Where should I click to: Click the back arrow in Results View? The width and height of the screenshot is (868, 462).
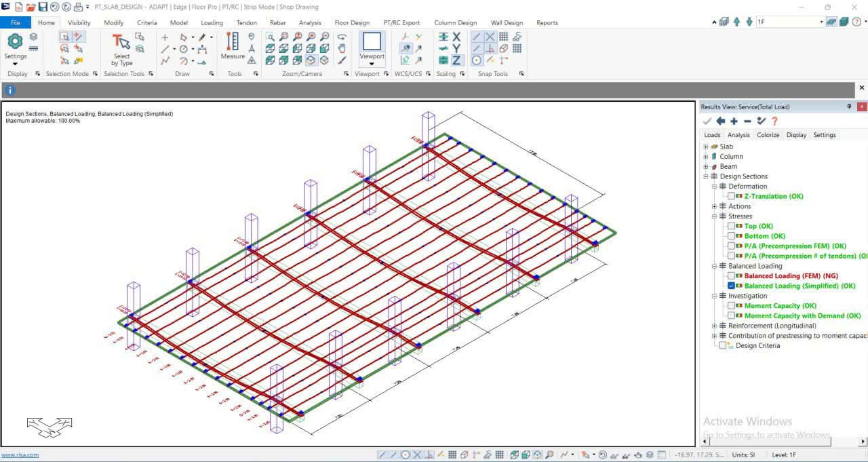click(720, 121)
